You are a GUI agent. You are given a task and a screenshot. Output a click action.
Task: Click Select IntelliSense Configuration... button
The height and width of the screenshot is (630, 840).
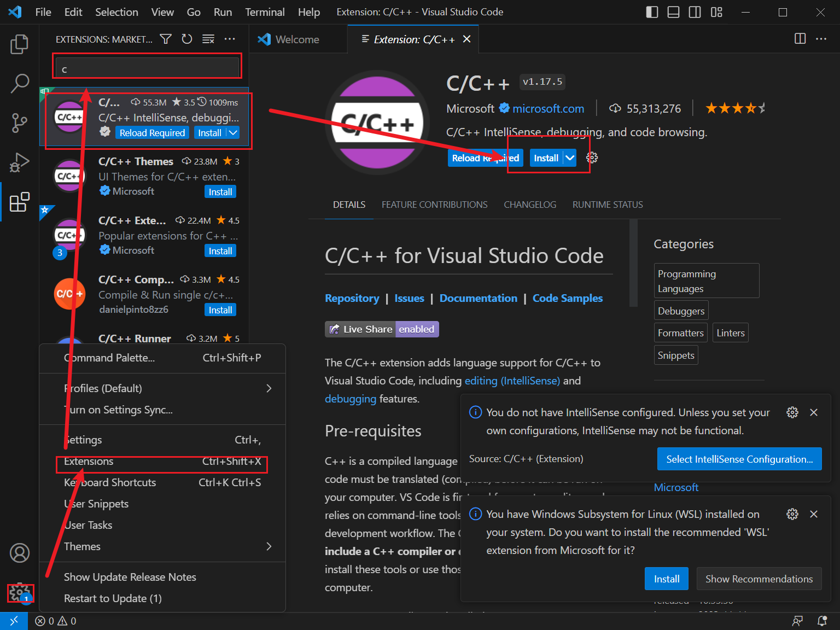click(739, 459)
